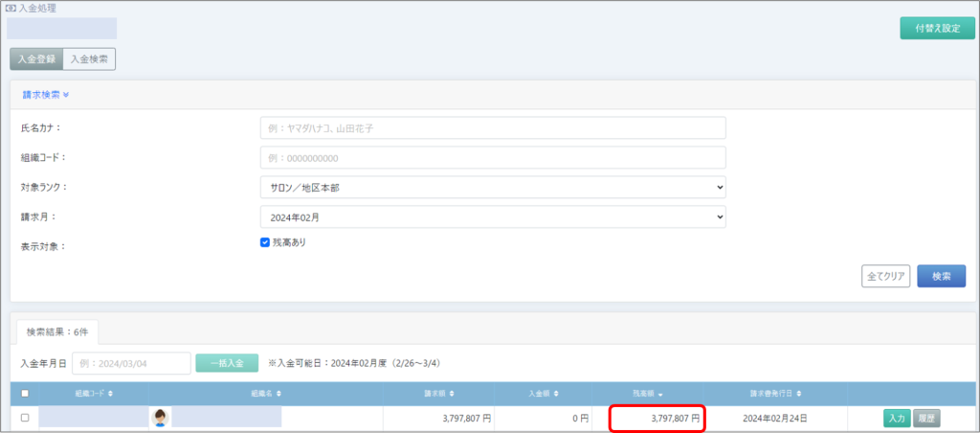Image resolution: width=980 pixels, height=433 pixels.
Task: Click the 全てクリア button
Action: click(x=885, y=276)
